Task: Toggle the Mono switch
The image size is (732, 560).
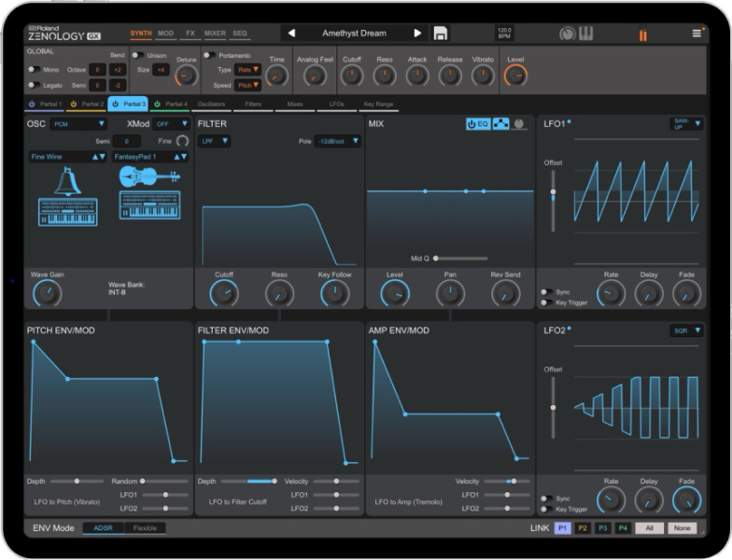Action: pos(34,69)
